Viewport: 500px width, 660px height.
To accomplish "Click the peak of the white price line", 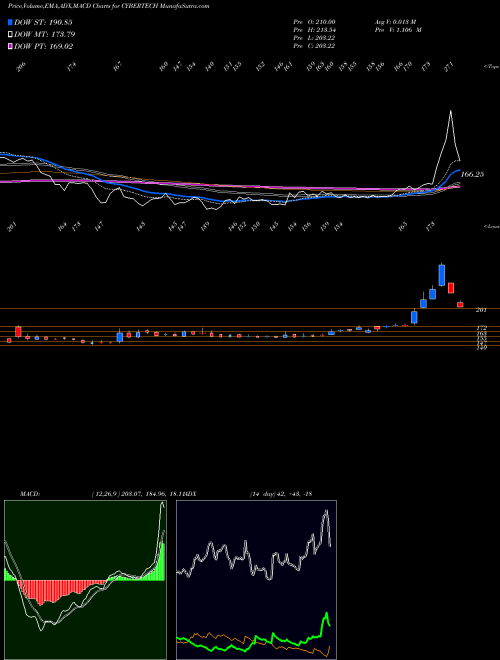I will click(451, 111).
